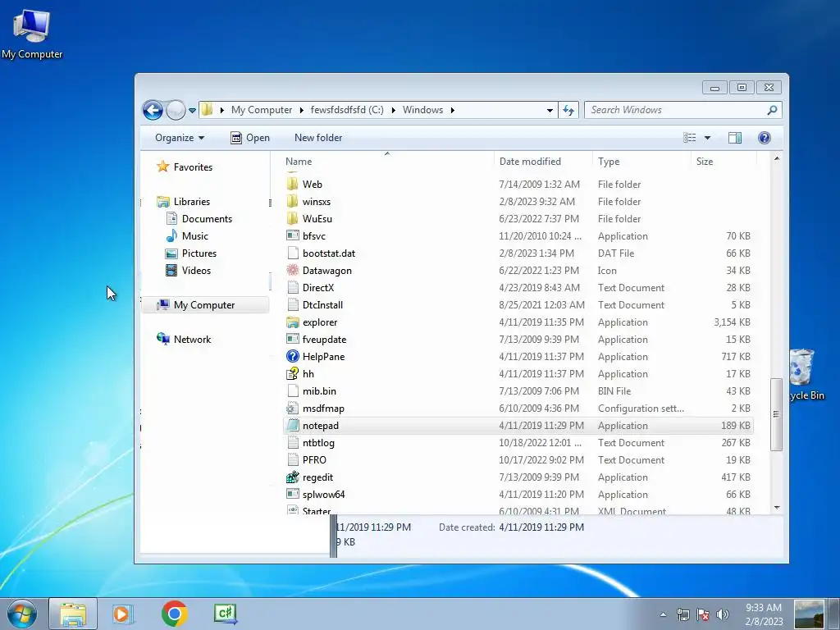Viewport: 840px width, 630px height.
Task: Click the Refresh button beside address bar
Action: click(x=568, y=111)
